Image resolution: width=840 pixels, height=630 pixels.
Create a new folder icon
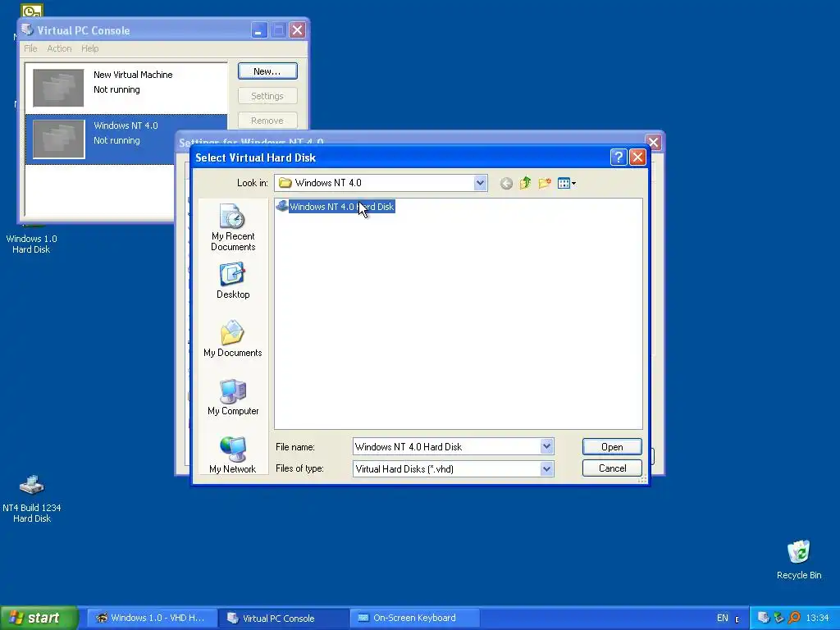[545, 183]
